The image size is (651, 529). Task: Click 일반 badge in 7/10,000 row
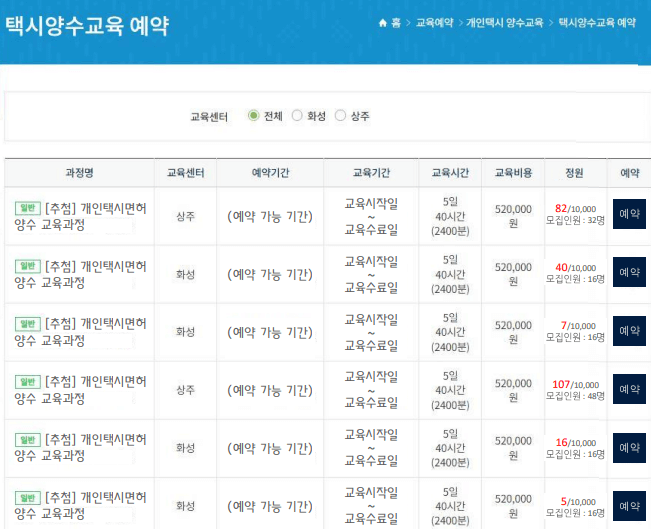tap(28, 323)
